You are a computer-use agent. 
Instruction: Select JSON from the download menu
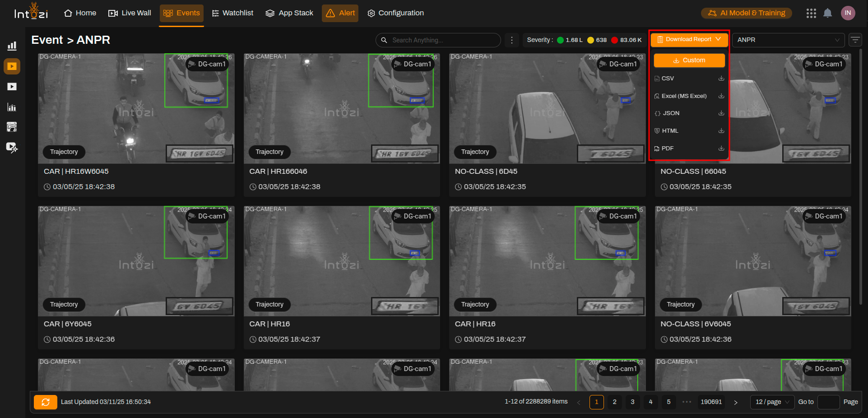671,113
